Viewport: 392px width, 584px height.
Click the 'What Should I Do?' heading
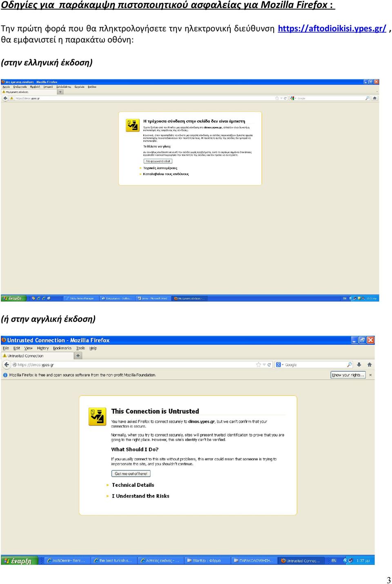tap(135, 449)
